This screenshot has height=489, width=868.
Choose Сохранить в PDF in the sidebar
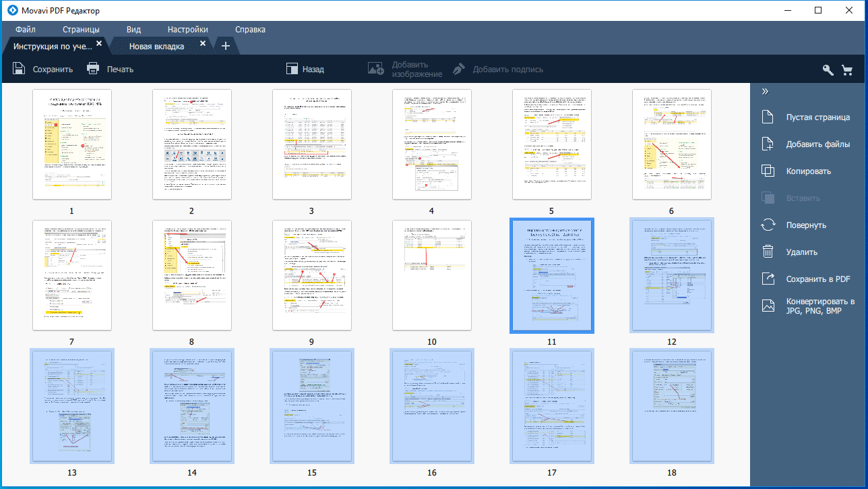[818, 279]
